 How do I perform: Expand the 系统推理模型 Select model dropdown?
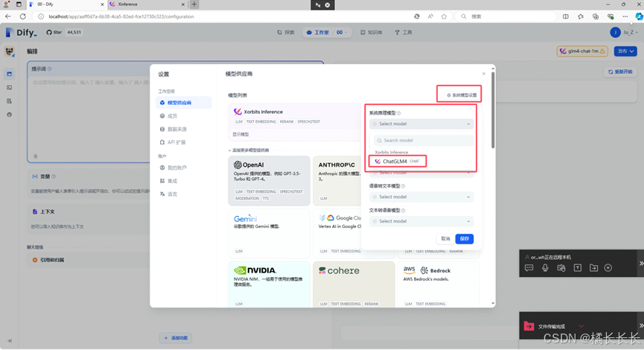pos(421,124)
